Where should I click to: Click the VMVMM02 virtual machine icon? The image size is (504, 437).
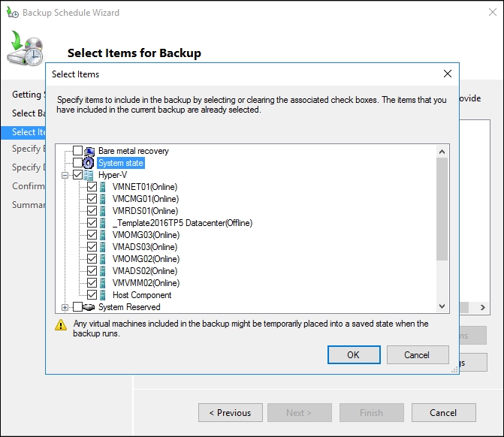tap(104, 283)
